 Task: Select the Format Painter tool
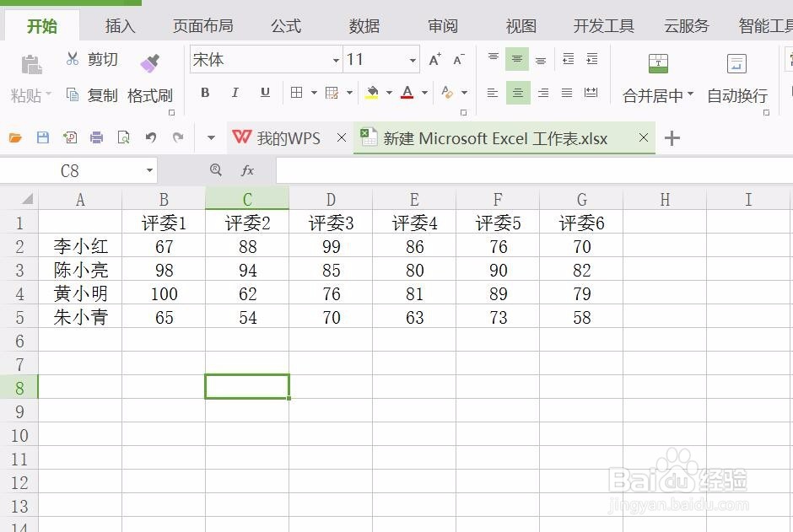[x=149, y=95]
